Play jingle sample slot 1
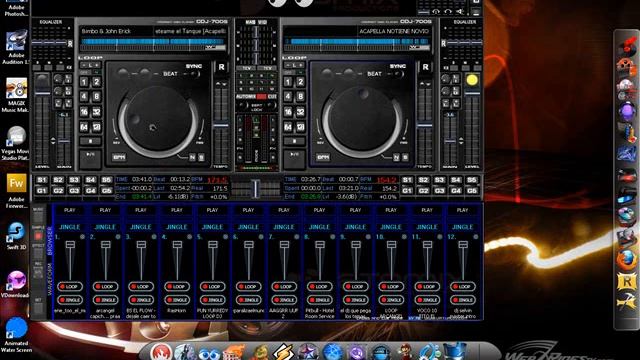The width and height of the screenshot is (640, 360). 69,210
